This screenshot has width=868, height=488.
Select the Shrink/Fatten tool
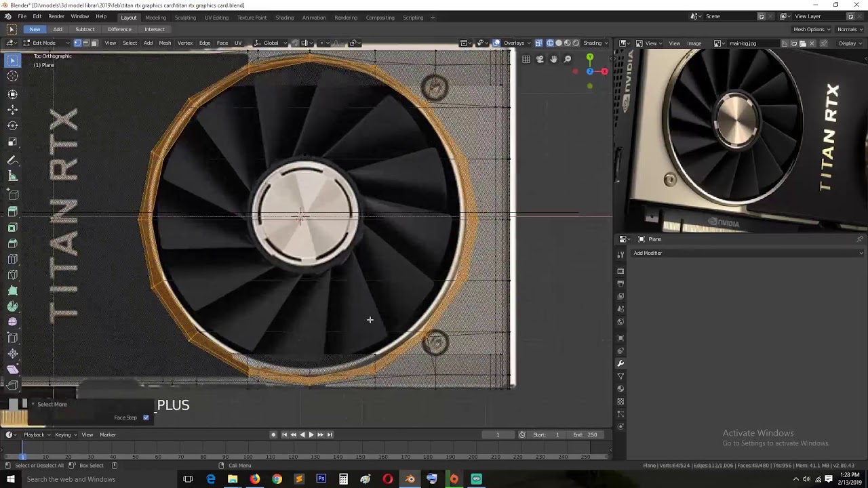[x=13, y=354]
